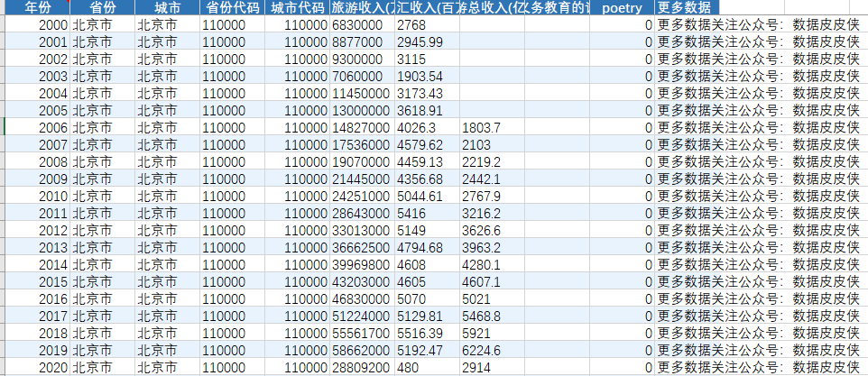Click tourism income cell 11450000

(x=362, y=94)
